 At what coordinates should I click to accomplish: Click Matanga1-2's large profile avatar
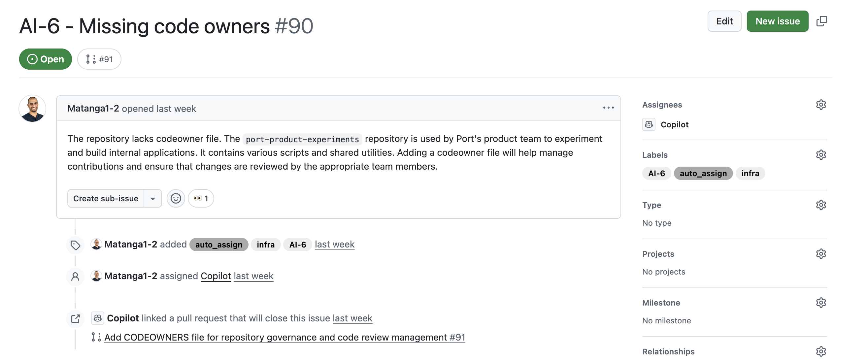pyautogui.click(x=32, y=109)
